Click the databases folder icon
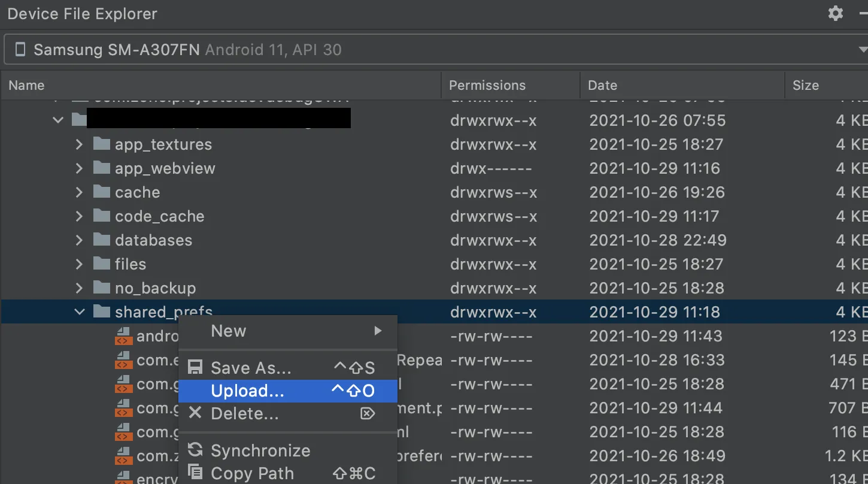 102,240
